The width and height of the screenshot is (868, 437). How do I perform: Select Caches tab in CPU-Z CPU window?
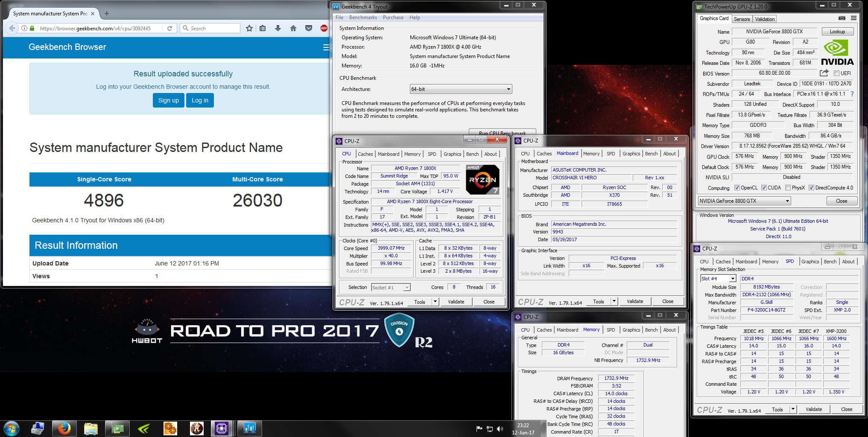pos(365,154)
